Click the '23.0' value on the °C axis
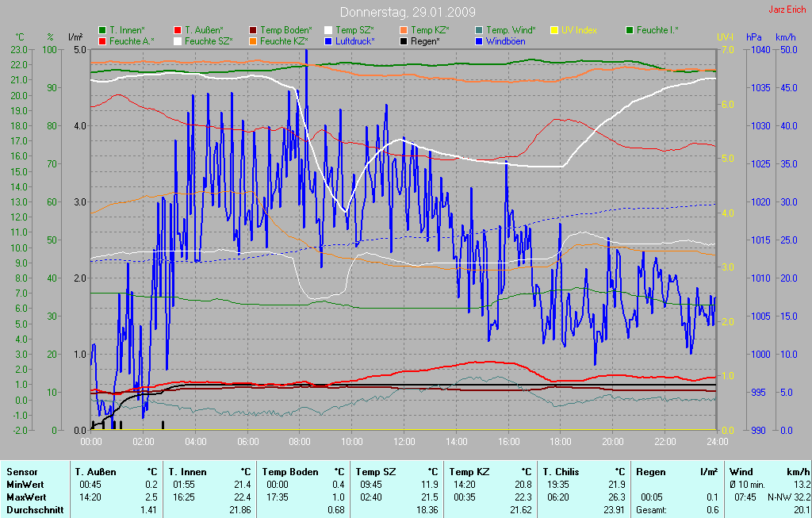The image size is (812, 518). [x=19, y=50]
